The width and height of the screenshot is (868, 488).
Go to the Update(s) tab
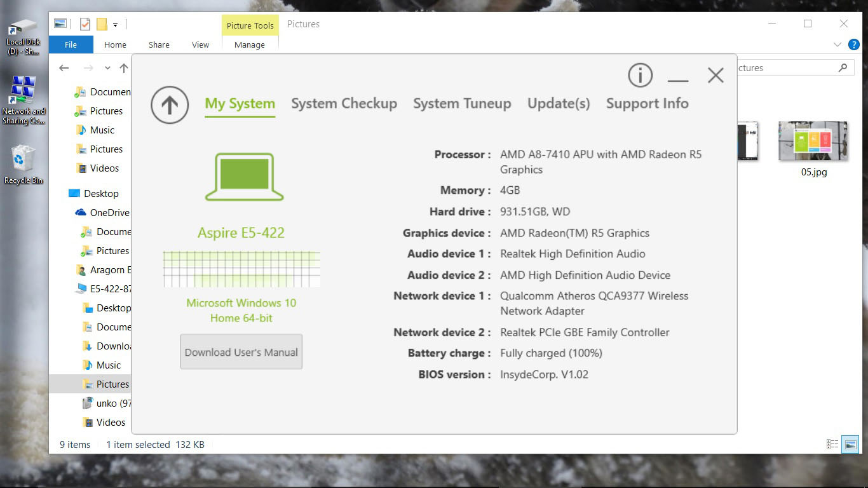coord(559,104)
